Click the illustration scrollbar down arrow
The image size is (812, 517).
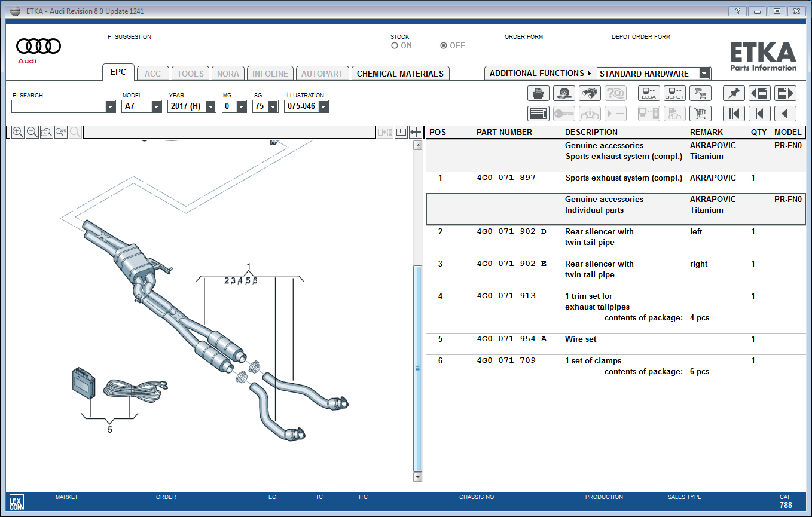[x=418, y=477]
